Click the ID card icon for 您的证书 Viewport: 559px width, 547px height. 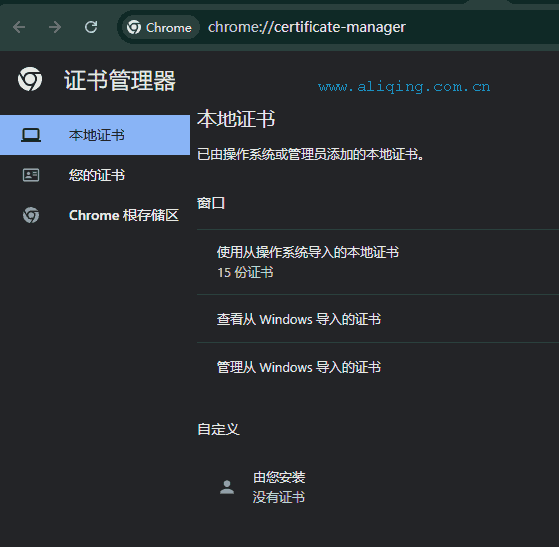click(x=31, y=175)
